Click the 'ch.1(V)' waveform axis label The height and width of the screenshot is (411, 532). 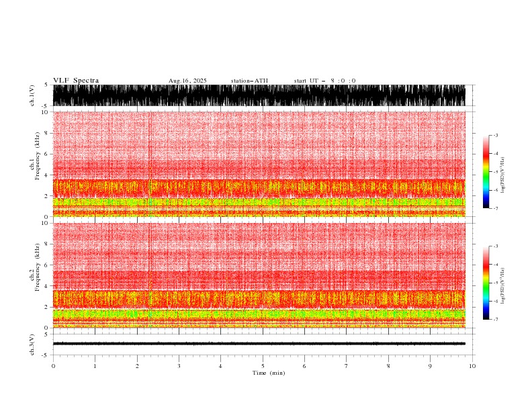pyautogui.click(x=32, y=95)
